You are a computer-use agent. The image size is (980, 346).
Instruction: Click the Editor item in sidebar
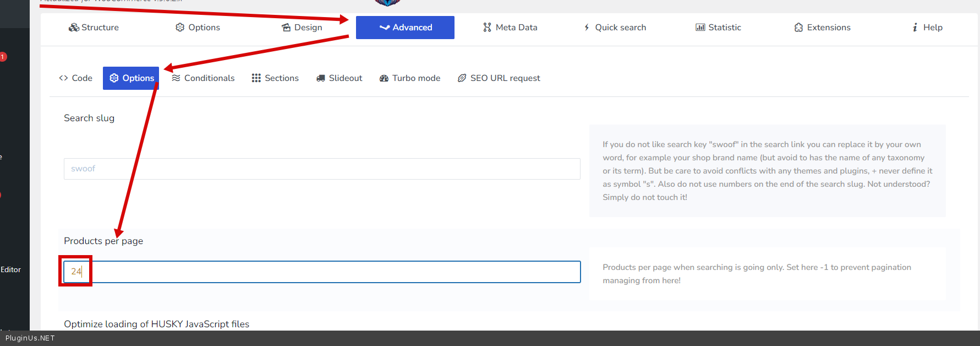(x=11, y=269)
